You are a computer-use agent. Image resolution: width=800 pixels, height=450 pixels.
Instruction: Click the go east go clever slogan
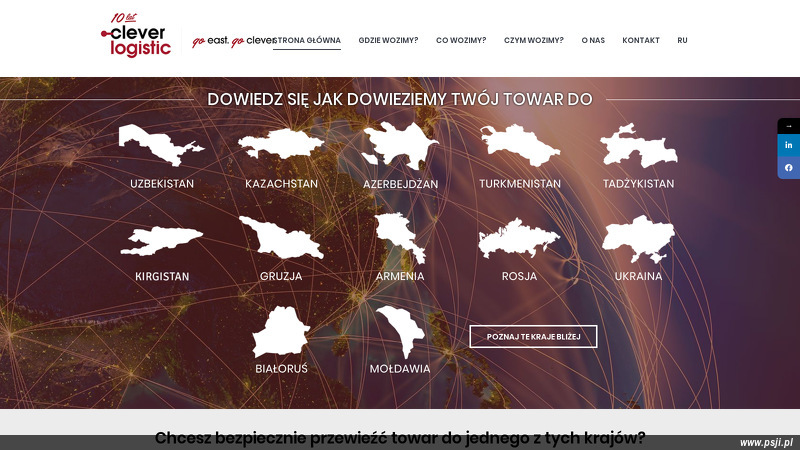click(x=233, y=41)
